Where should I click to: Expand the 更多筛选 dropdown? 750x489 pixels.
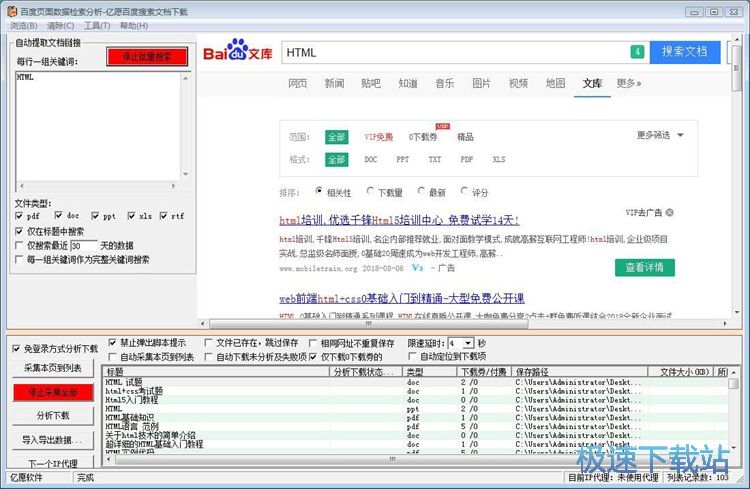click(660, 135)
